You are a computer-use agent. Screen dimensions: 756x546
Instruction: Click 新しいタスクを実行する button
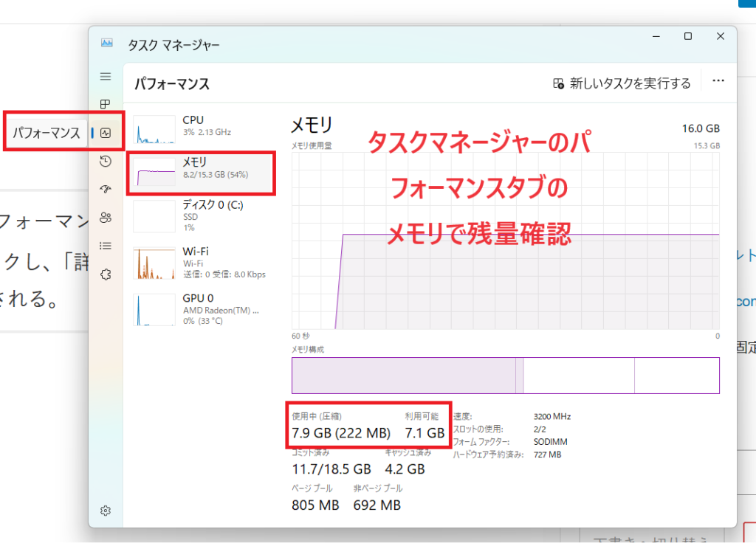[x=622, y=83]
